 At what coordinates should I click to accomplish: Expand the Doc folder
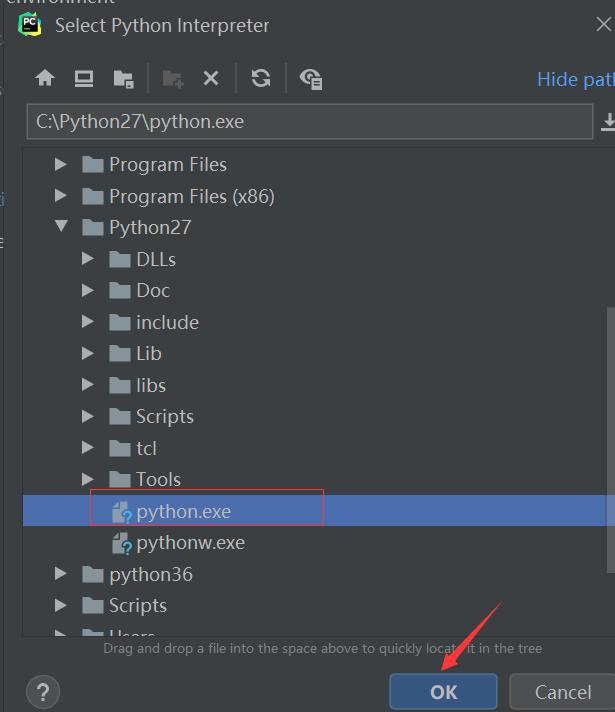pos(88,290)
